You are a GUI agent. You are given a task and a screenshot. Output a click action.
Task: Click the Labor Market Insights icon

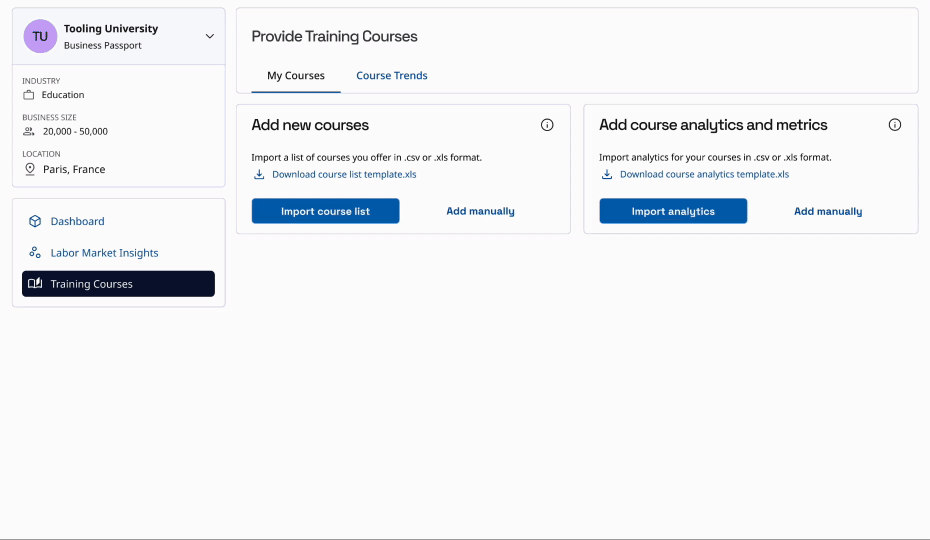(x=35, y=253)
